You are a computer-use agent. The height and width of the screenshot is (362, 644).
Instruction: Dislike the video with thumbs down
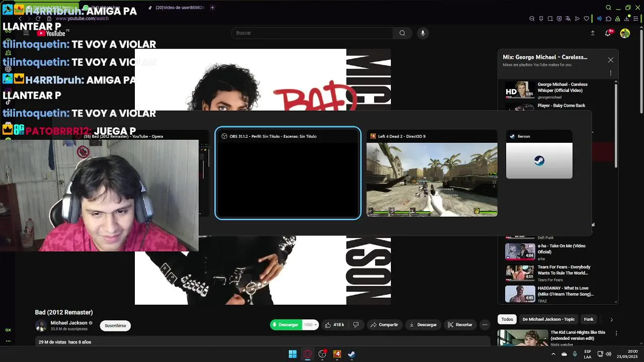[356, 325]
